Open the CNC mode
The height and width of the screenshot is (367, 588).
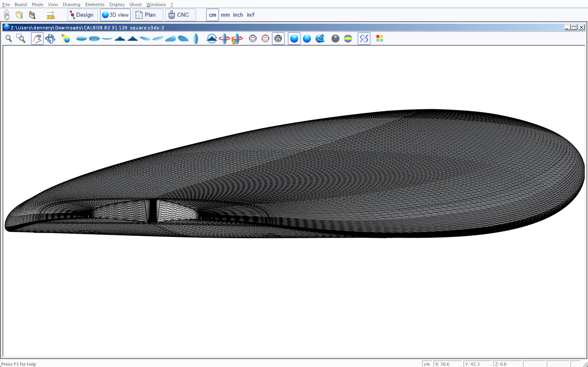pyautogui.click(x=180, y=15)
